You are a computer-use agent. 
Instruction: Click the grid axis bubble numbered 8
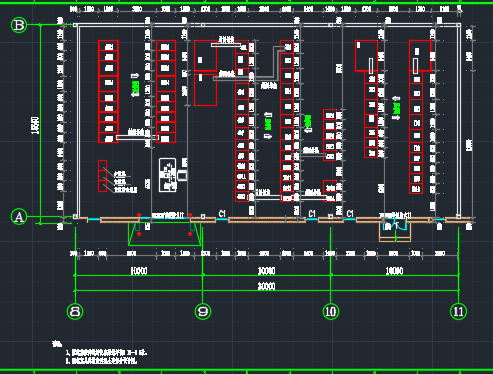(x=75, y=312)
